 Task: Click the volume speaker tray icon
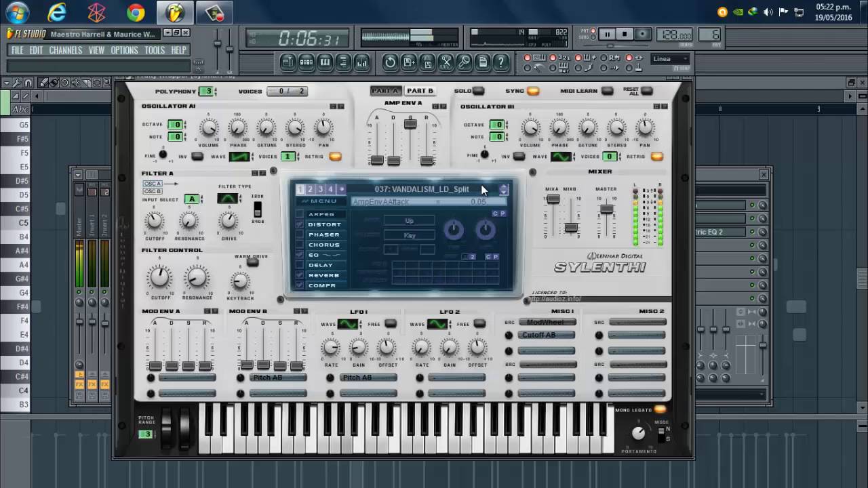point(768,12)
